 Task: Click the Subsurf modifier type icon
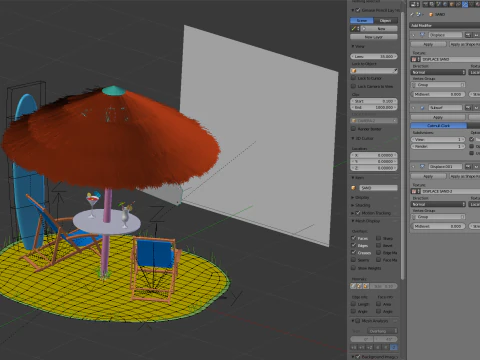422,108
